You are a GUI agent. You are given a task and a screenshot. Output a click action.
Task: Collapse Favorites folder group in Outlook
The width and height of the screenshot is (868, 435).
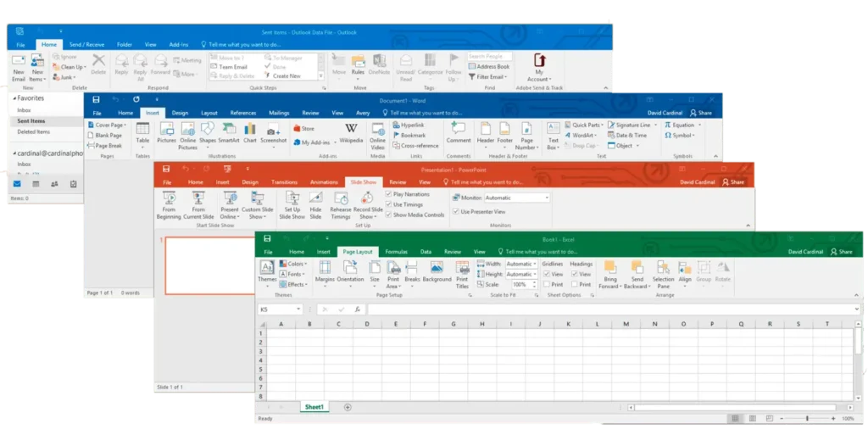point(15,98)
